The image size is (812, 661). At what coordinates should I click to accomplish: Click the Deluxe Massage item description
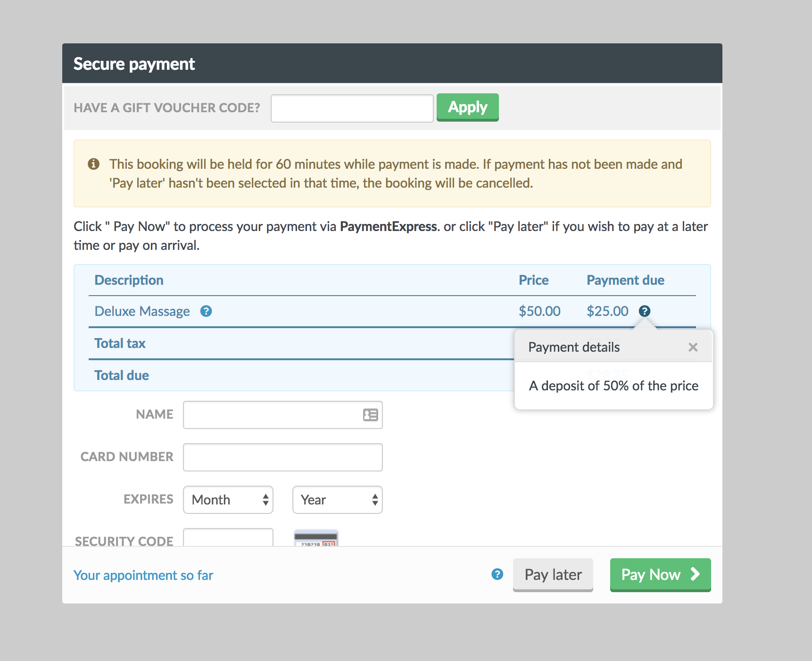(x=142, y=311)
